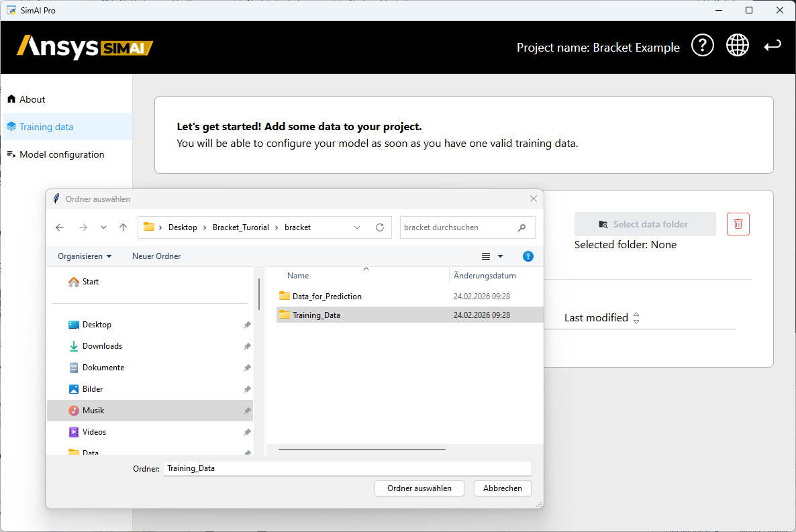Click the horizontal scrollbar in file list
796x532 pixels.
[x=362, y=449]
